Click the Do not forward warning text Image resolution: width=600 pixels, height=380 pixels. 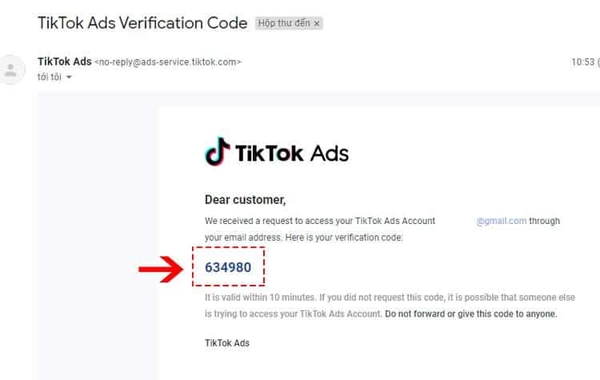471,314
